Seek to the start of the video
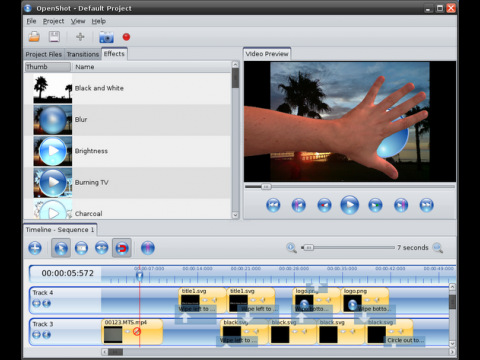 (x=273, y=205)
